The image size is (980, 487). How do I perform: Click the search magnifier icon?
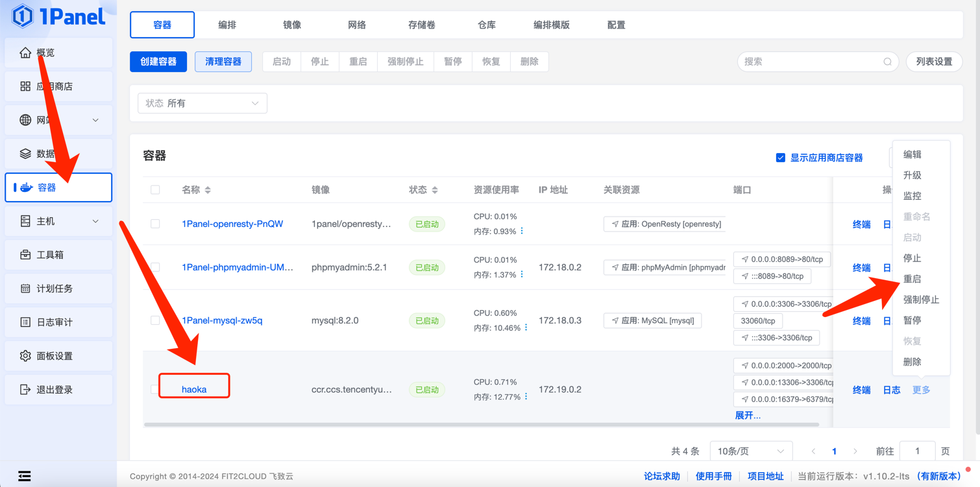pos(887,62)
